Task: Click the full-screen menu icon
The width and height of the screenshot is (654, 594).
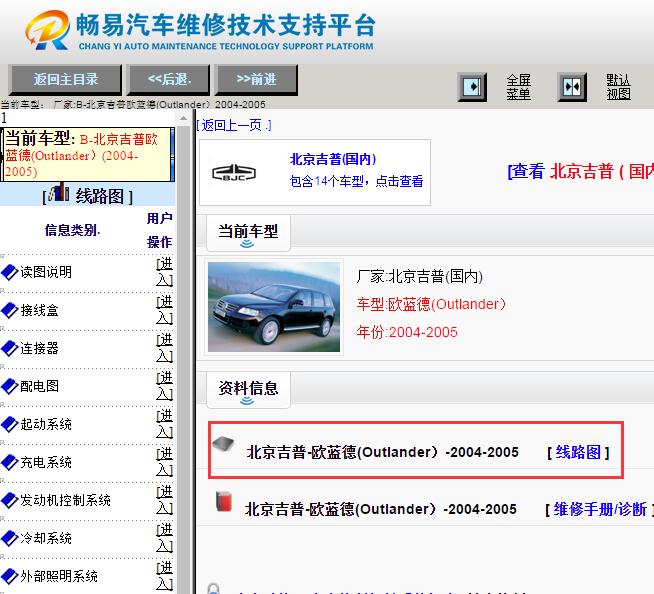Action: click(x=472, y=87)
